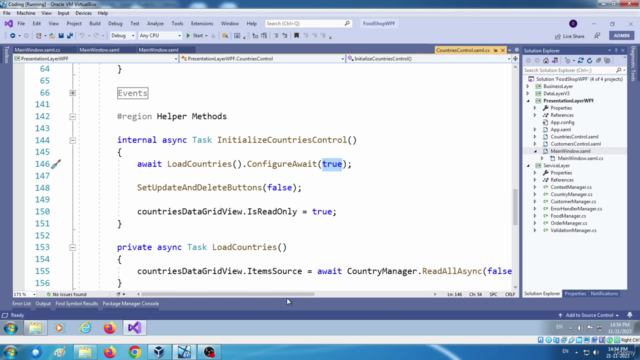Open the VirtualBox Devices menu
Screen dimensions: 640x360
point(83,13)
